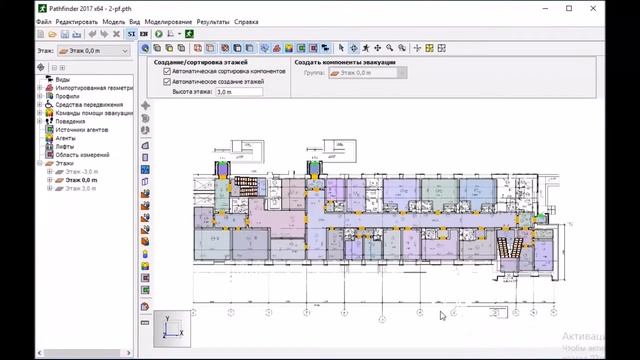Toggle the yellow grid icon in view toolbar
The height and width of the screenshot is (360, 640).
point(429,48)
